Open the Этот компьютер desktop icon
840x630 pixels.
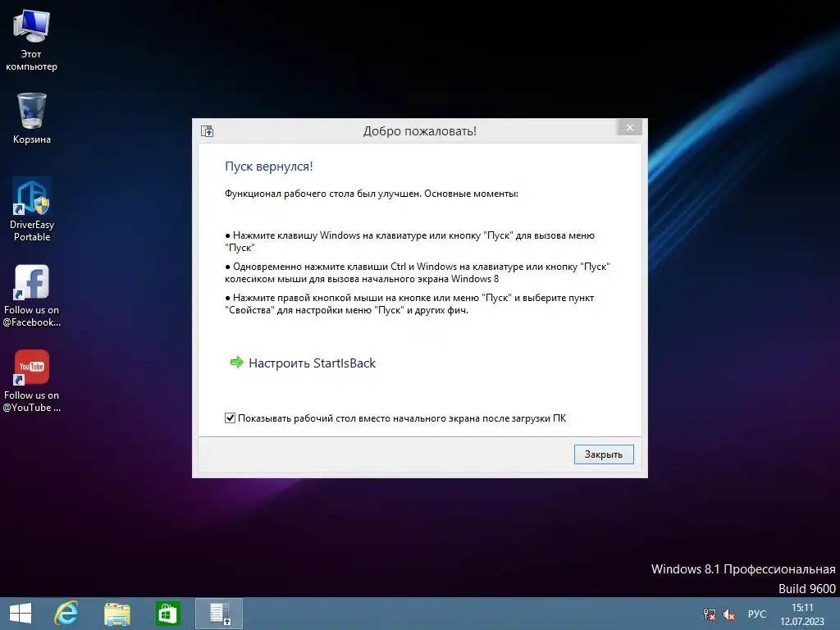click(x=32, y=40)
